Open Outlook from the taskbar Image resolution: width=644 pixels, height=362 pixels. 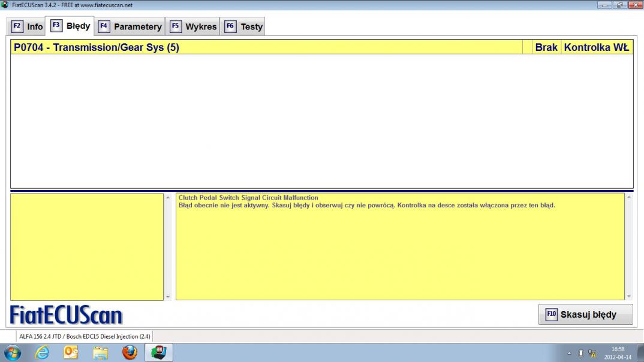[x=71, y=353]
